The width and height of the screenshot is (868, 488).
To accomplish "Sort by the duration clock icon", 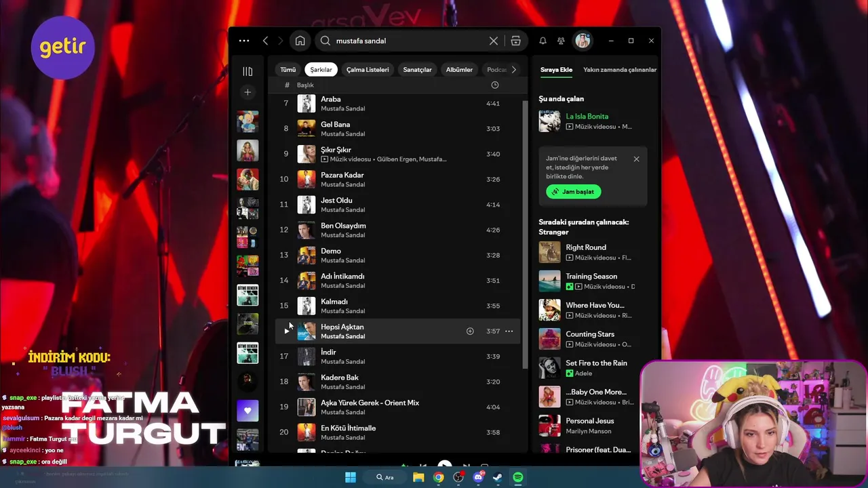I will (x=494, y=85).
